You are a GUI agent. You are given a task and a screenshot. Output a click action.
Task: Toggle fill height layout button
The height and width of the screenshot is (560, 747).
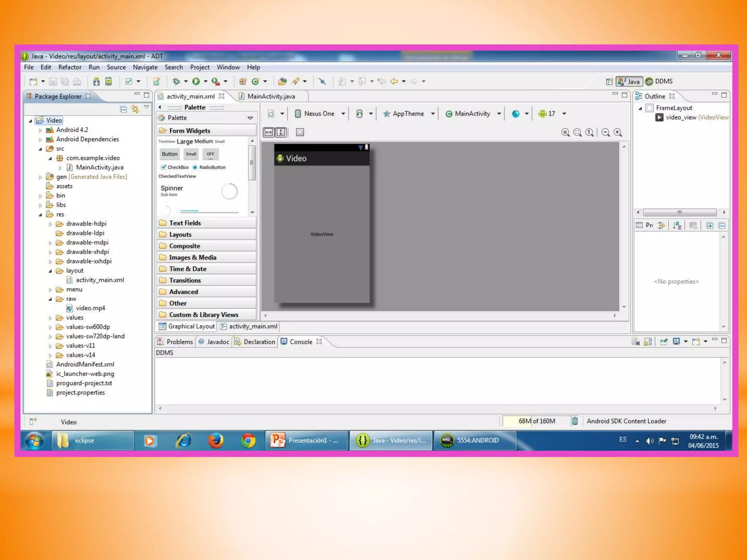coord(281,132)
